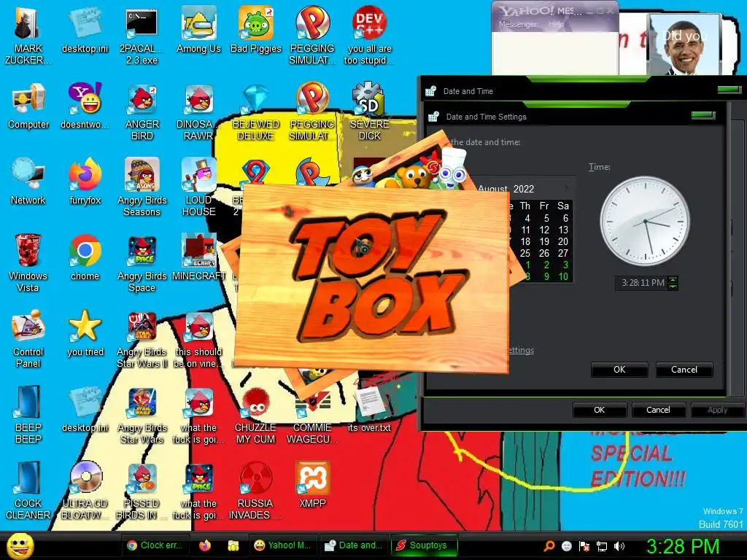Viewport: 747px width, 560px height.
Task: Click the 'August, 2022' calendar title
Action: pyautogui.click(x=506, y=189)
